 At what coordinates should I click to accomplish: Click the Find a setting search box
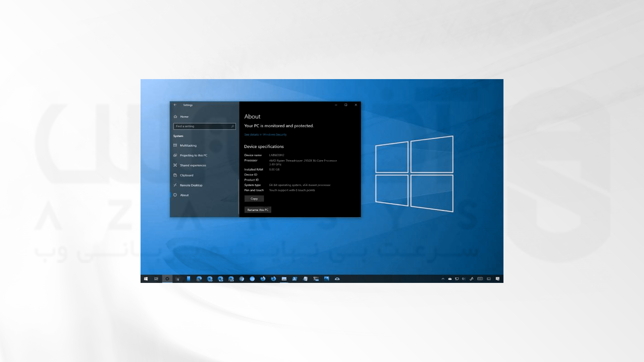tap(204, 126)
